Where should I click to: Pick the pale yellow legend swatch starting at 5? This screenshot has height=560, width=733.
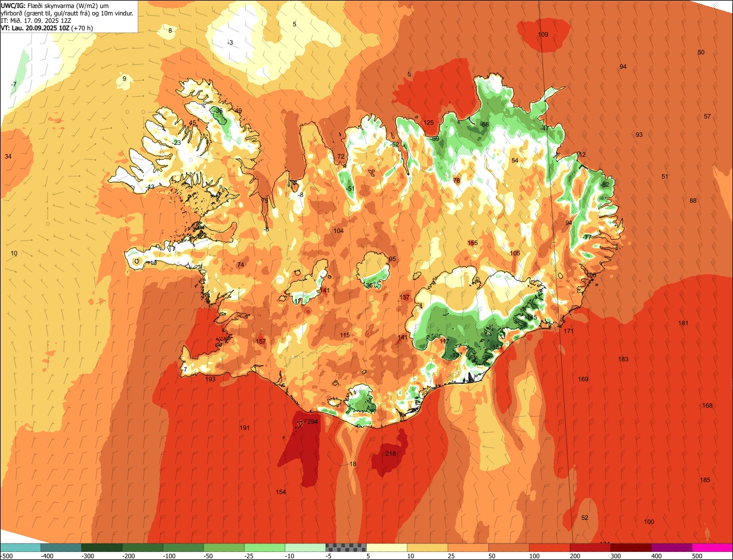coord(387,547)
